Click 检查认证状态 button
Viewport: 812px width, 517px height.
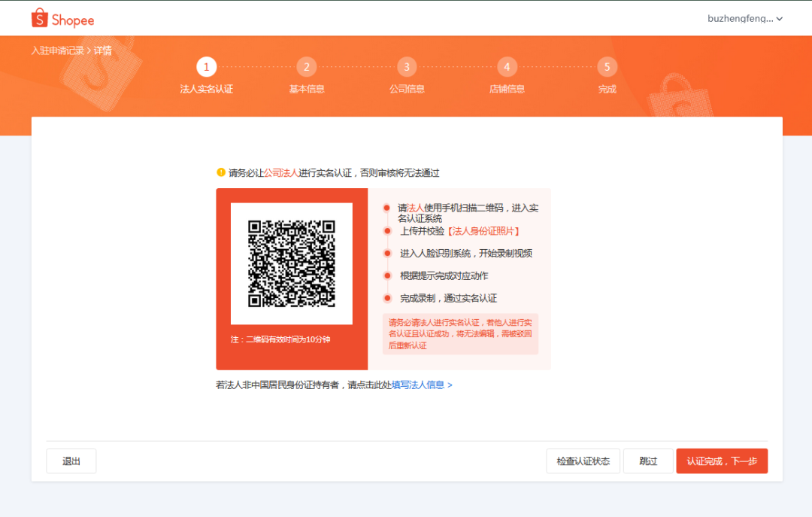point(583,461)
